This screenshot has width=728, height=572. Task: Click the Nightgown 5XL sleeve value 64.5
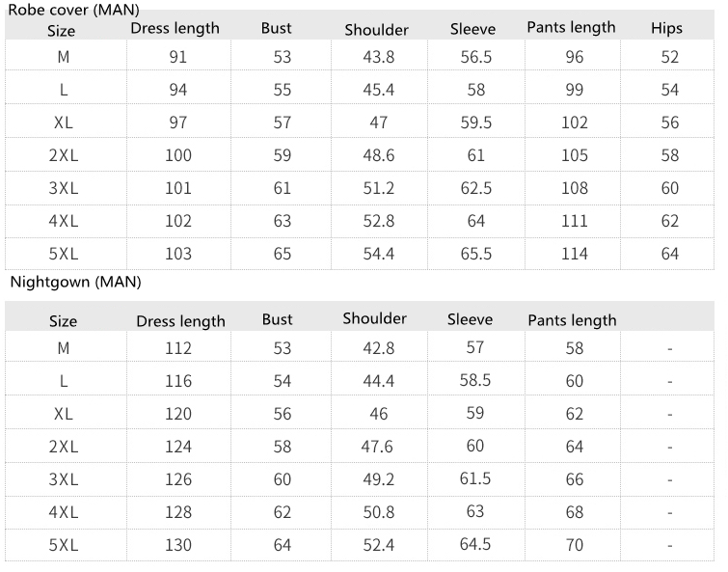(x=475, y=544)
